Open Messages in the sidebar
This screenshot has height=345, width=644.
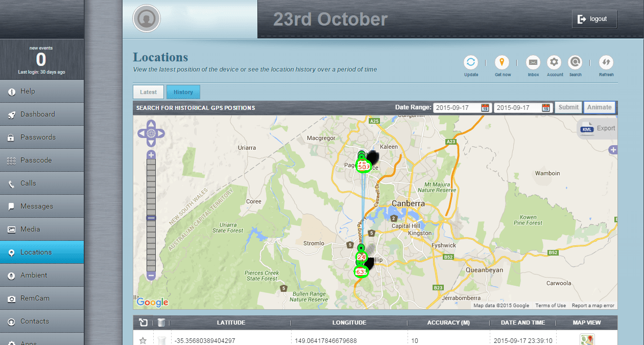[42, 206]
